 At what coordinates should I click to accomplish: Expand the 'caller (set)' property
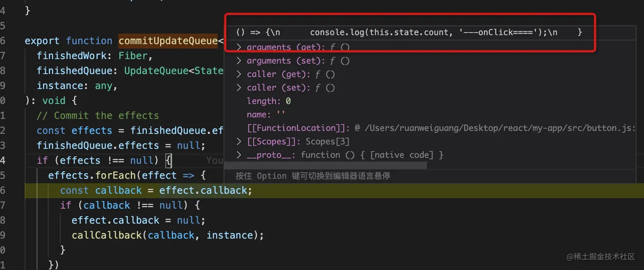pyautogui.click(x=239, y=88)
